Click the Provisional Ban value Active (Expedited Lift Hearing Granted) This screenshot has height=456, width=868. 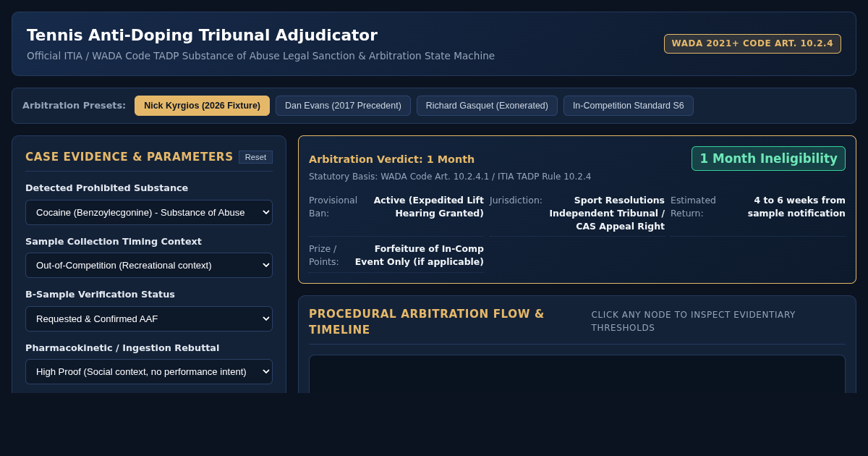point(428,207)
